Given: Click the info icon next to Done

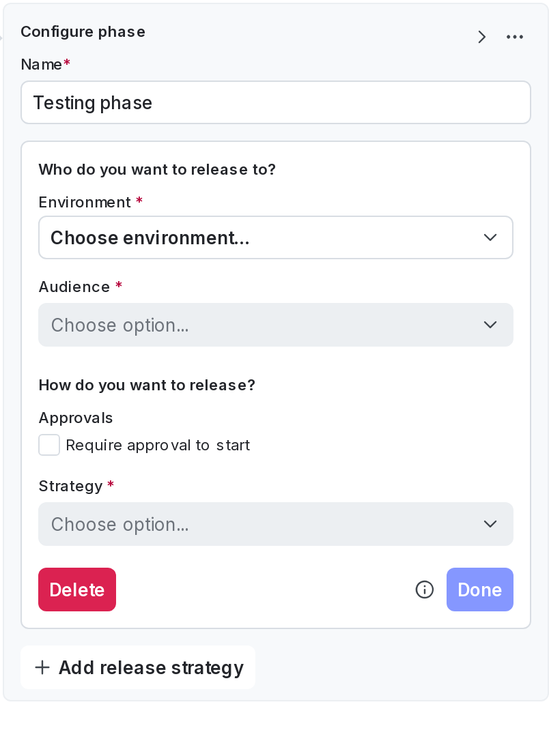Looking at the screenshot, I should [x=425, y=590].
